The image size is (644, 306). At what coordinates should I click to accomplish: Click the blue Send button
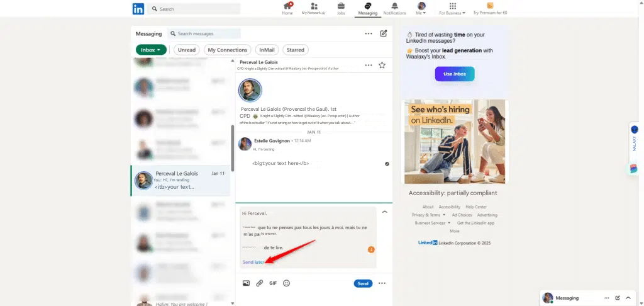(363, 283)
